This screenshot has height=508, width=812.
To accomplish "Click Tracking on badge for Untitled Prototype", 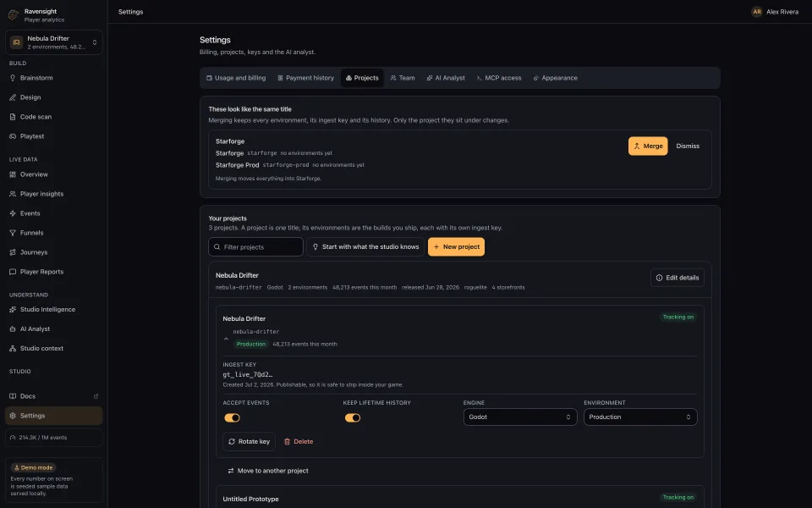I will [678, 498].
